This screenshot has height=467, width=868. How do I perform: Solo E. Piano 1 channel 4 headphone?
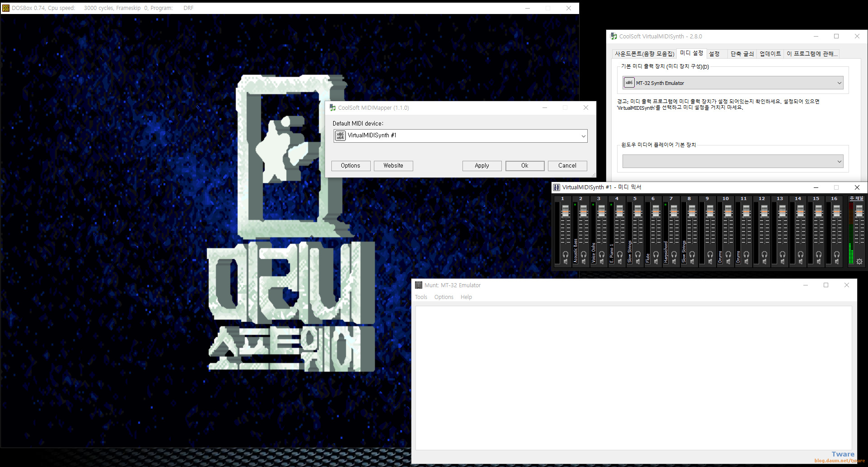click(620, 254)
